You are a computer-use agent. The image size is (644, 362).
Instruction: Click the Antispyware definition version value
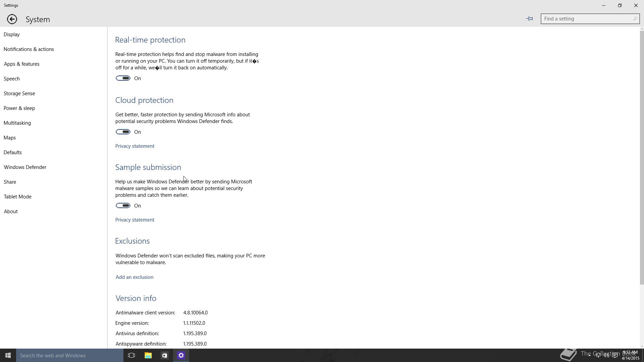point(195,344)
